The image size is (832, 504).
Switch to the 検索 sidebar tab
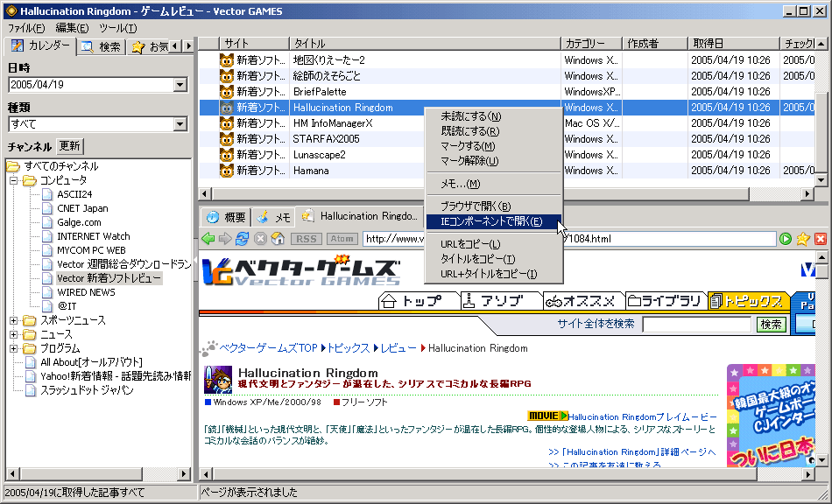(102, 47)
